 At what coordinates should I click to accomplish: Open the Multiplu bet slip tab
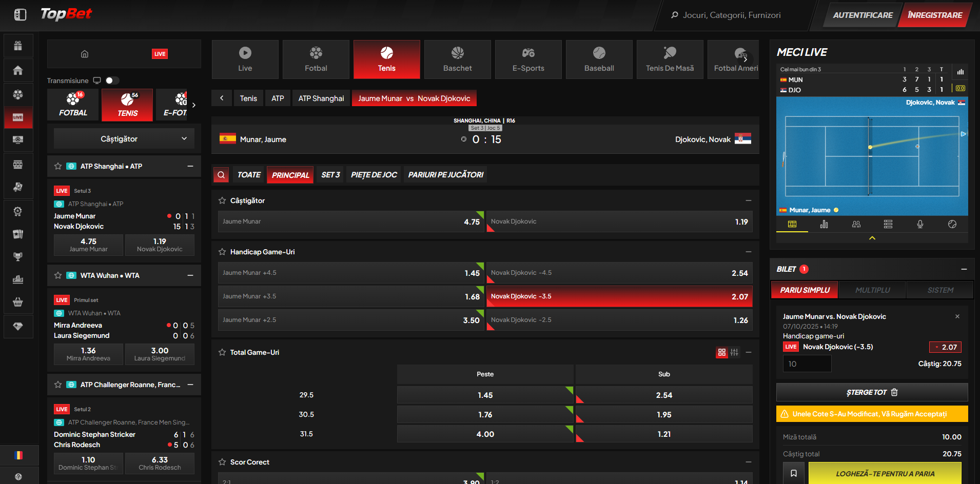click(872, 290)
